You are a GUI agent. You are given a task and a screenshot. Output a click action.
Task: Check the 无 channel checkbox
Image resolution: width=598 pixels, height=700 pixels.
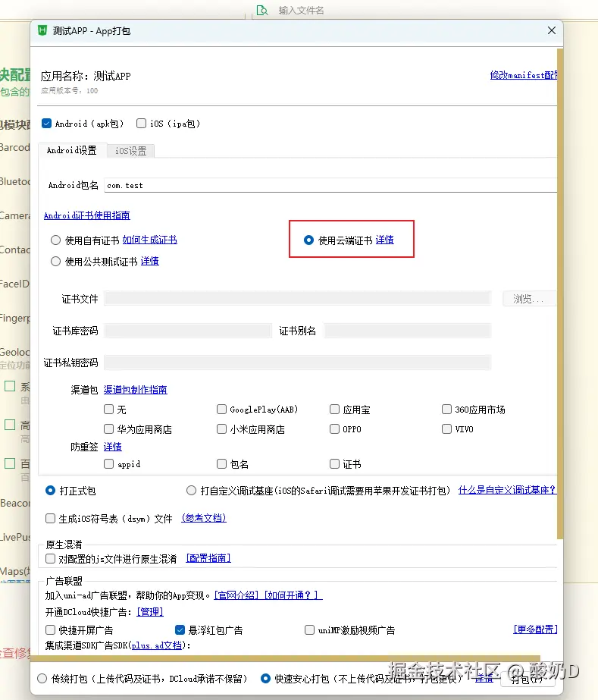point(108,409)
